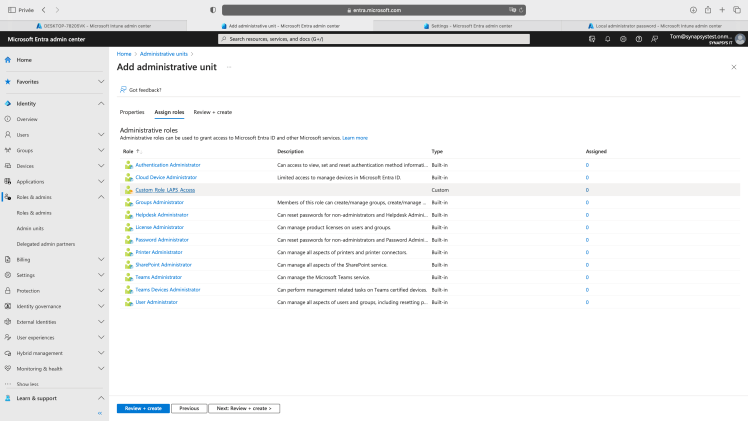
Task: Expand the Users section chevron
Action: tap(101, 134)
